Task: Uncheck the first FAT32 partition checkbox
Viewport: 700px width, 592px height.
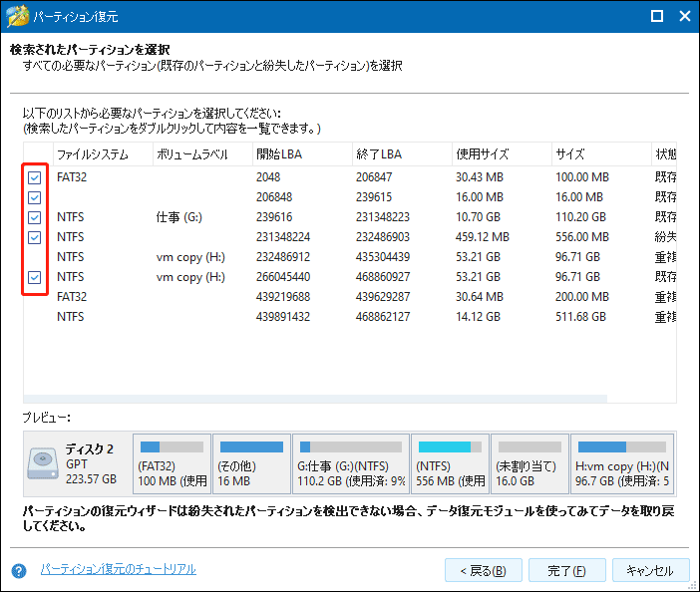Action: [35, 177]
